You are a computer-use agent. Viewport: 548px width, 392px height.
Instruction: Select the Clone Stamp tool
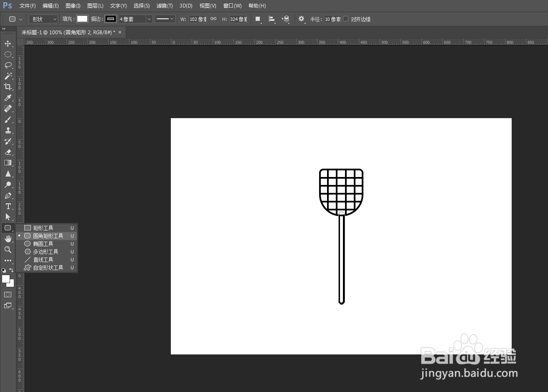click(8, 130)
